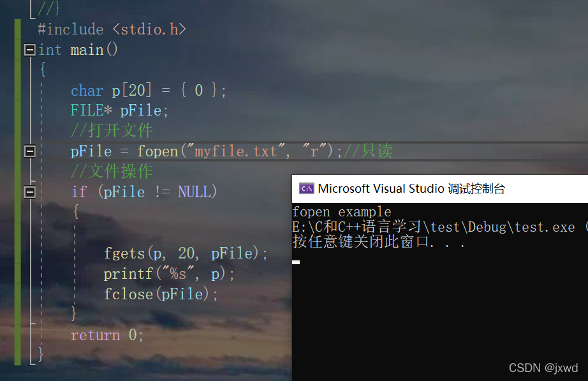Screen dimensions: 588x381
Task: Click the char p[20] declaration line
Action: [x=149, y=91]
